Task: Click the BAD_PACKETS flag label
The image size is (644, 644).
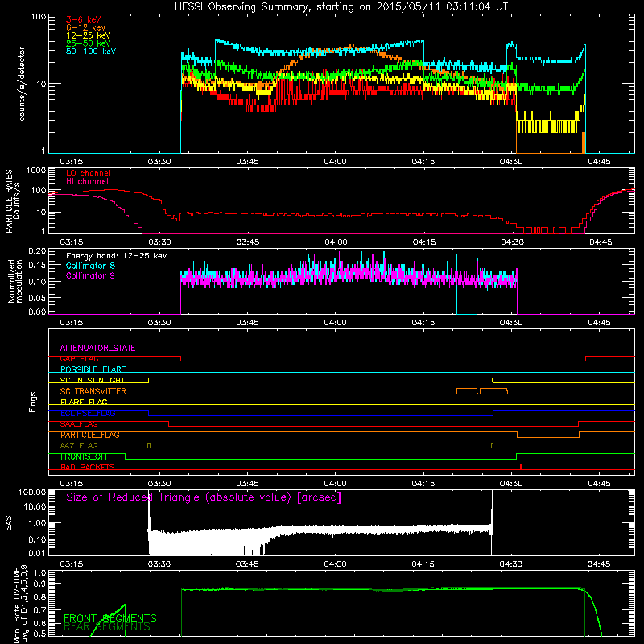Action: pyautogui.click(x=88, y=468)
